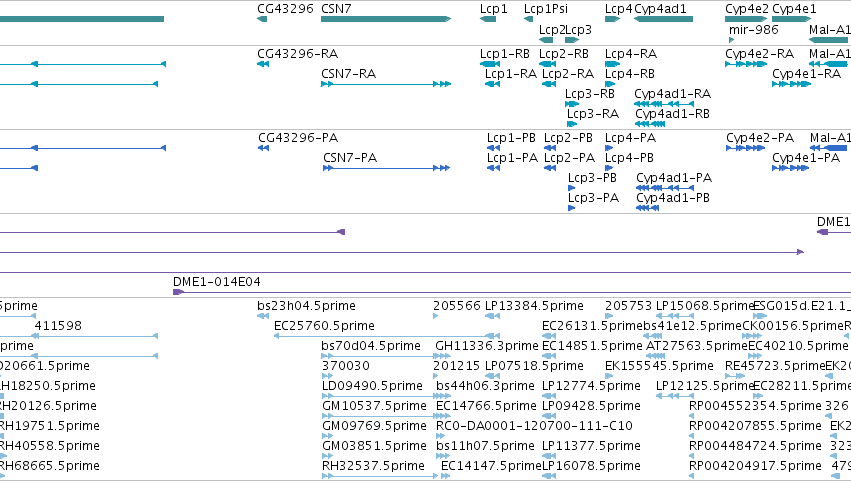Viewport: 851px width, 481px height.
Task: Click the CG43296 gene label
Action: (285, 9)
